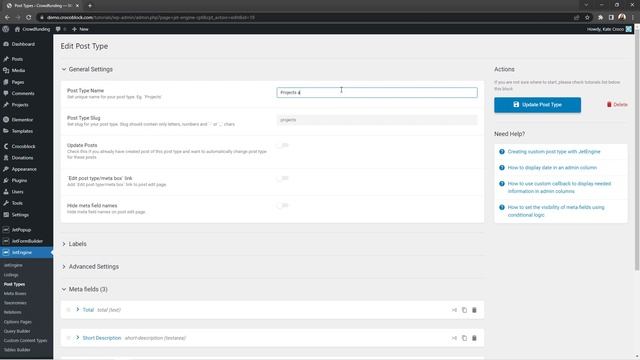The image size is (640, 360).
Task: Grab the drag handle of Short Description field
Action: coord(69,338)
